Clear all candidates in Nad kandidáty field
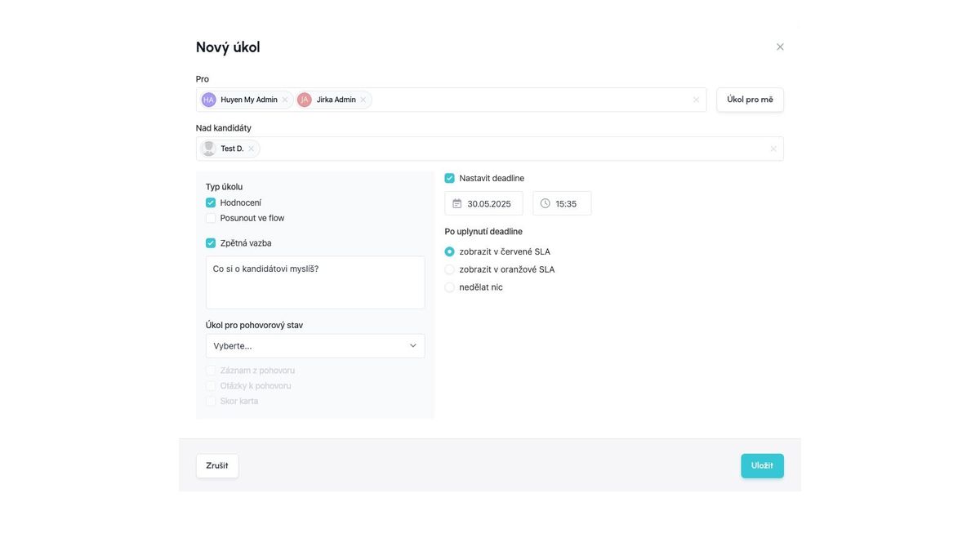 773,149
